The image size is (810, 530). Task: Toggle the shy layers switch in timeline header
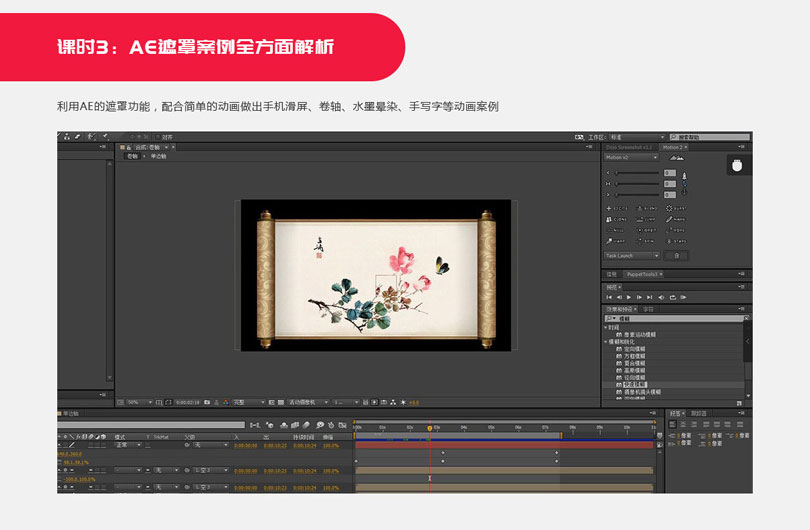[284, 425]
